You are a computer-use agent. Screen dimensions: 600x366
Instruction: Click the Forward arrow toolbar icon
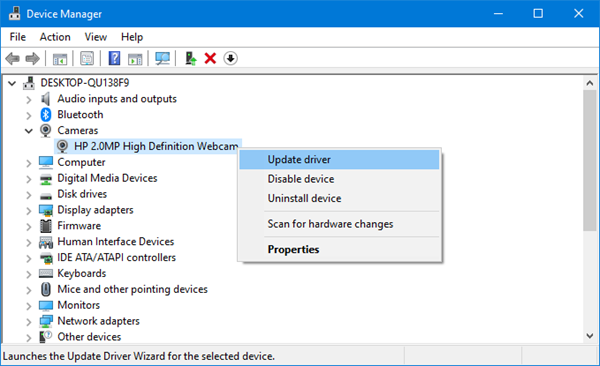[x=33, y=59]
